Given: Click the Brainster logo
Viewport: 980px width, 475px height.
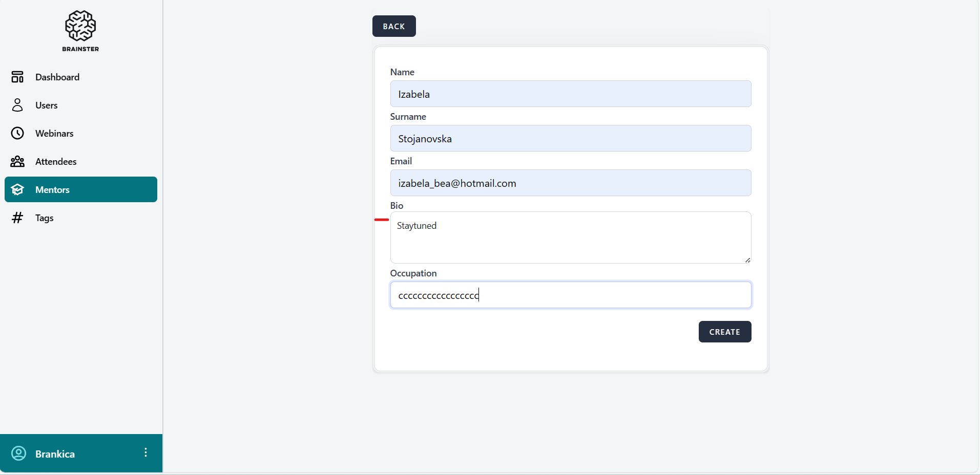Looking at the screenshot, I should [x=80, y=31].
